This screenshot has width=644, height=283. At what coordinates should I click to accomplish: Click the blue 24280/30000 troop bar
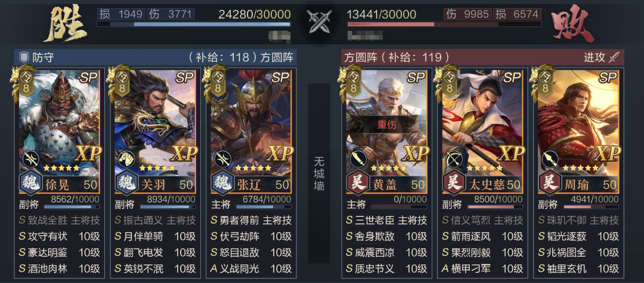(x=193, y=24)
